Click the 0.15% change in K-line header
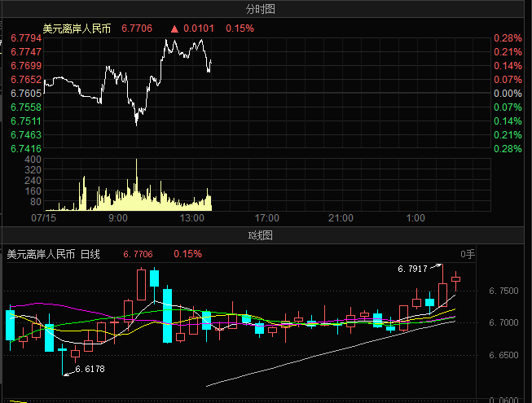The image size is (532, 403). [187, 254]
